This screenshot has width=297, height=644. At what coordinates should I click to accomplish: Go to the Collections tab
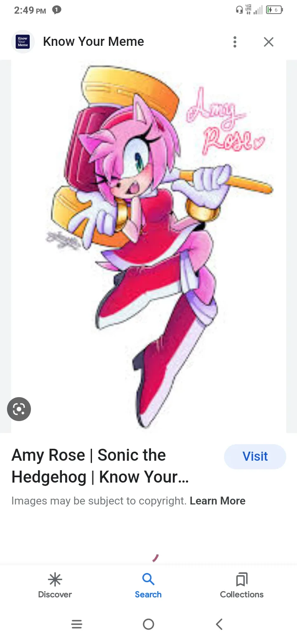(242, 585)
